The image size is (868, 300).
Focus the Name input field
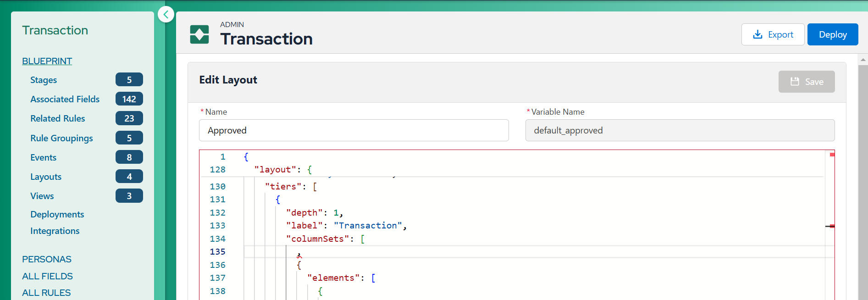(x=354, y=130)
